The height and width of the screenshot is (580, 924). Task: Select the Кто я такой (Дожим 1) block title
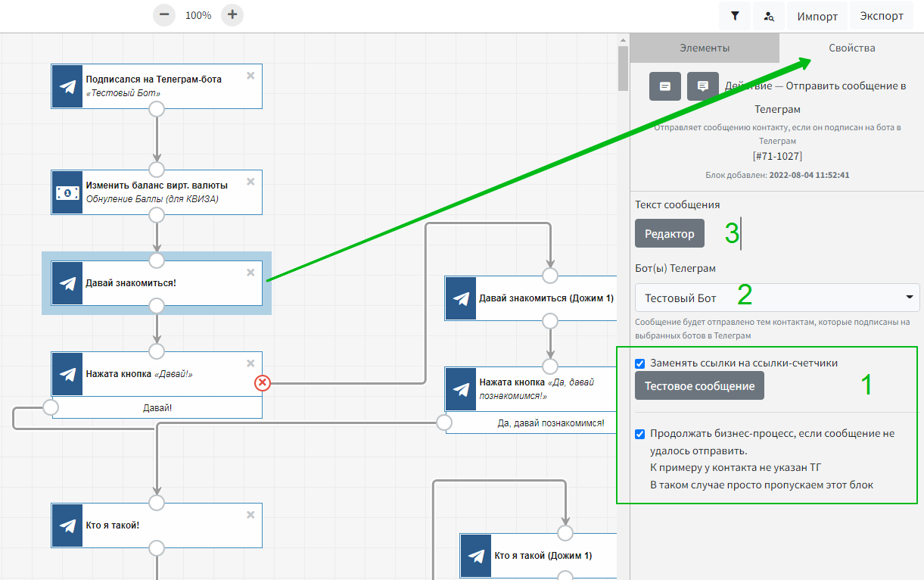pyautogui.click(x=543, y=556)
